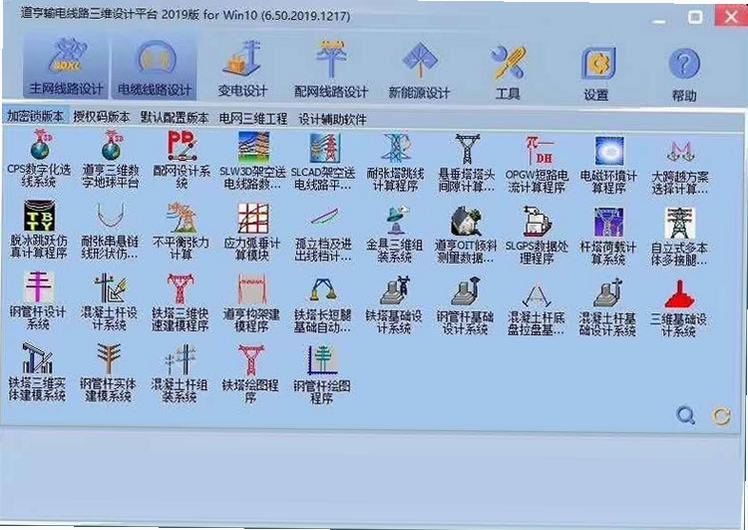748x530 pixels.
Task: Launch 三维基础设计系统
Action: 678,309
